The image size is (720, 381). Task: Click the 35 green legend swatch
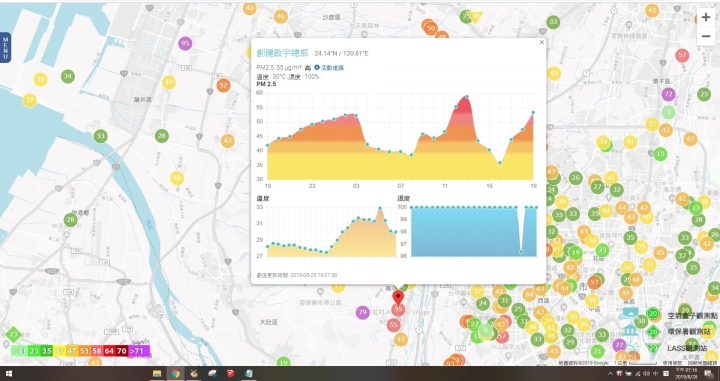pyautogui.click(x=47, y=351)
